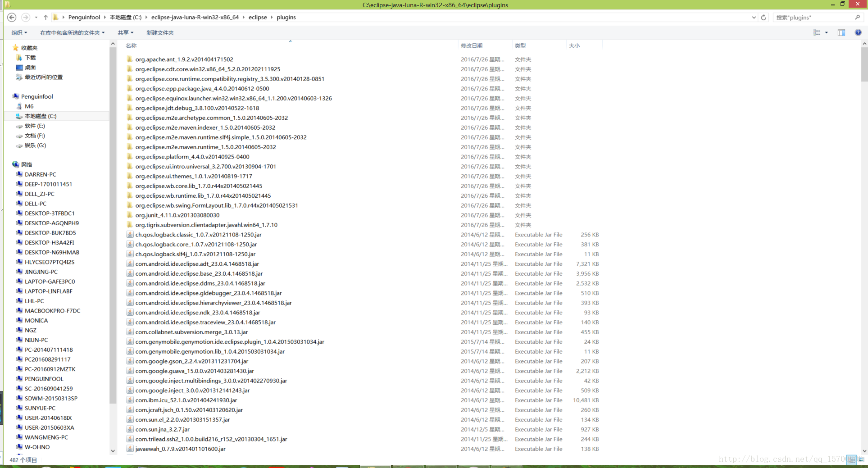
Task: Select org.tigris.subversion.clientadapter.javahl.win64 folder
Action: [206, 225]
